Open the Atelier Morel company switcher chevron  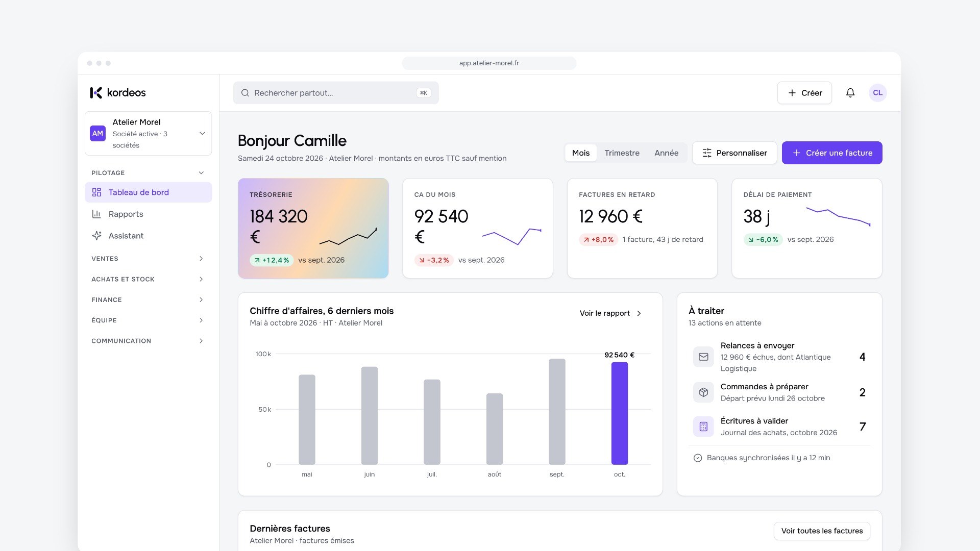tap(202, 133)
